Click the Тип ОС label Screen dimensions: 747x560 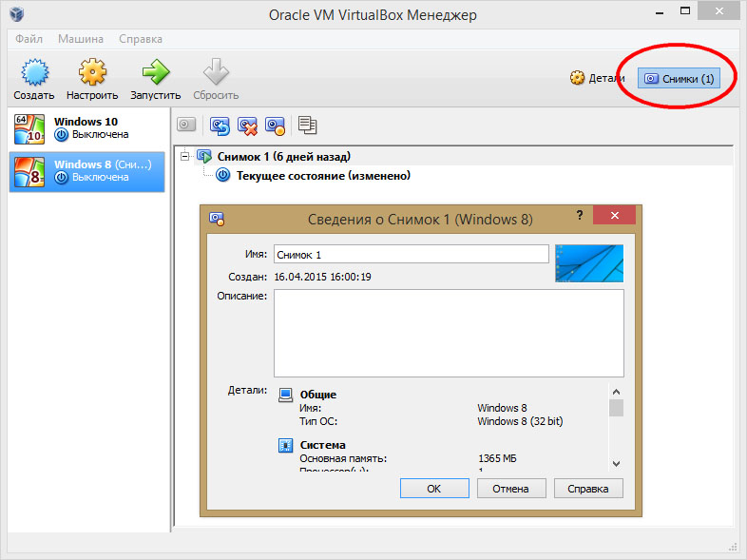(x=318, y=421)
